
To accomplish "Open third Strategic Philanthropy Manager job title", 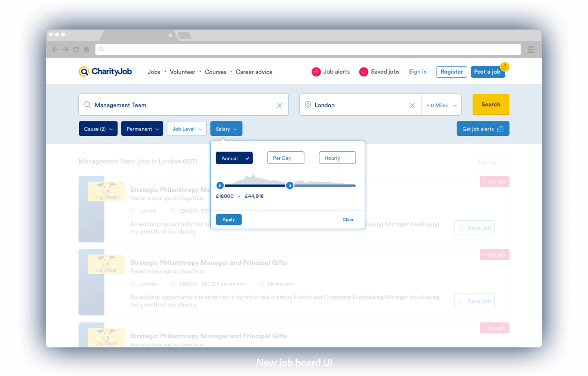I will click(208, 336).
